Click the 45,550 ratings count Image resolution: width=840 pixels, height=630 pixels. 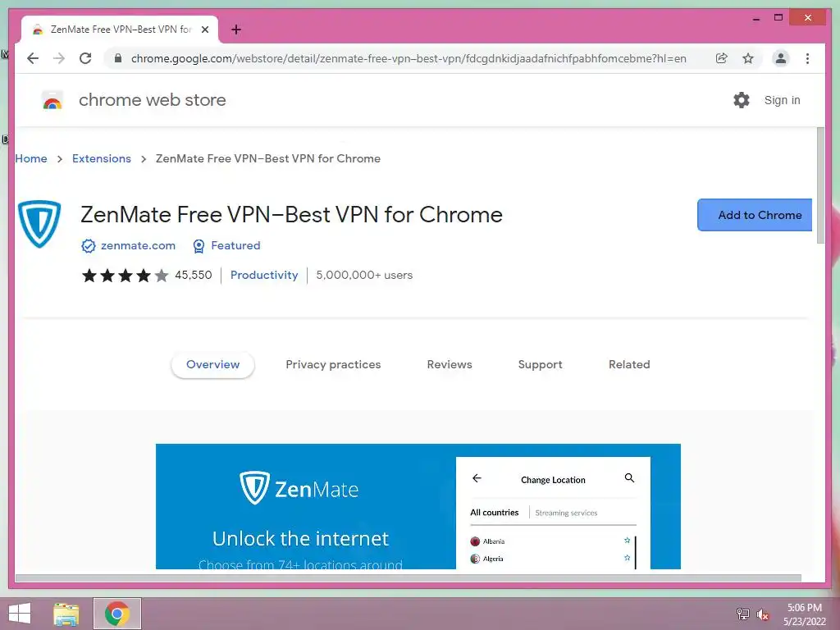(194, 276)
